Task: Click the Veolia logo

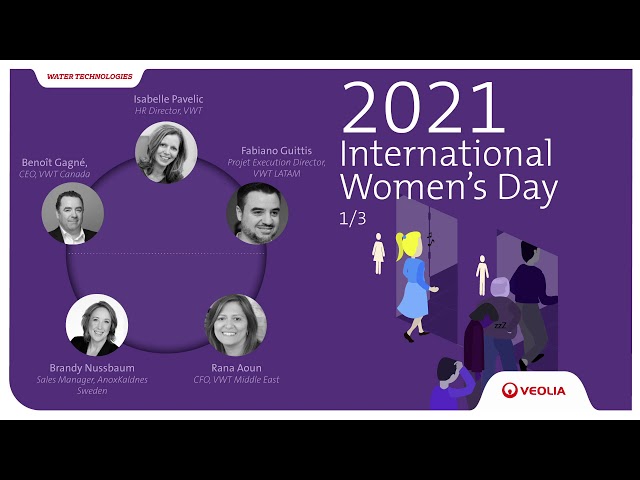Action: [x=533, y=390]
